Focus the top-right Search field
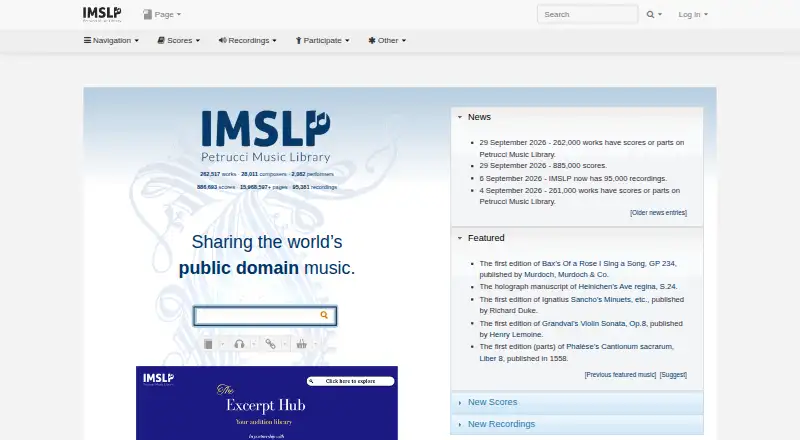Image resolution: width=800 pixels, height=440 pixels. pos(587,14)
